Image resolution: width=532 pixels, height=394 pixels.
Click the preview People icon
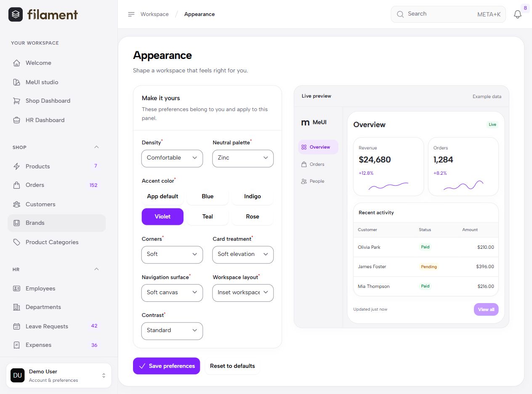click(304, 181)
